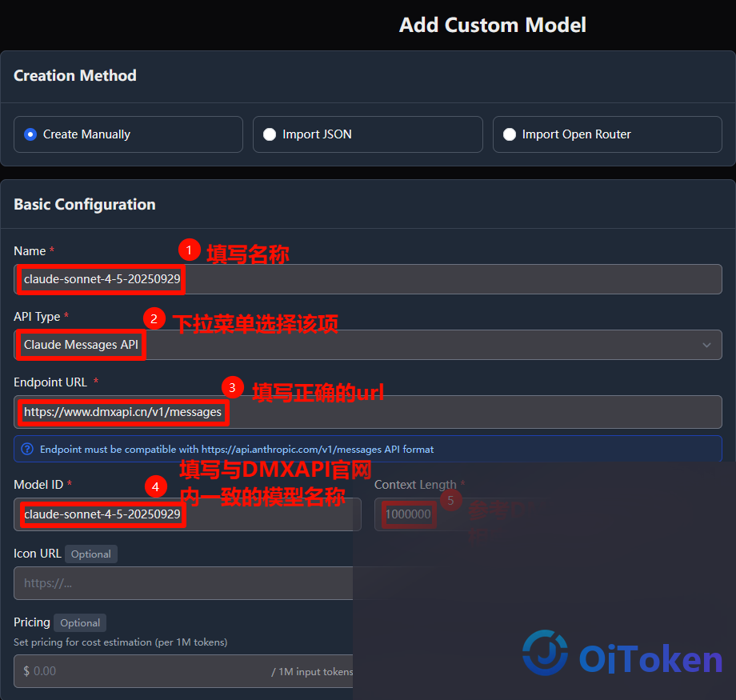Click the OiToken logo icon

545,653
